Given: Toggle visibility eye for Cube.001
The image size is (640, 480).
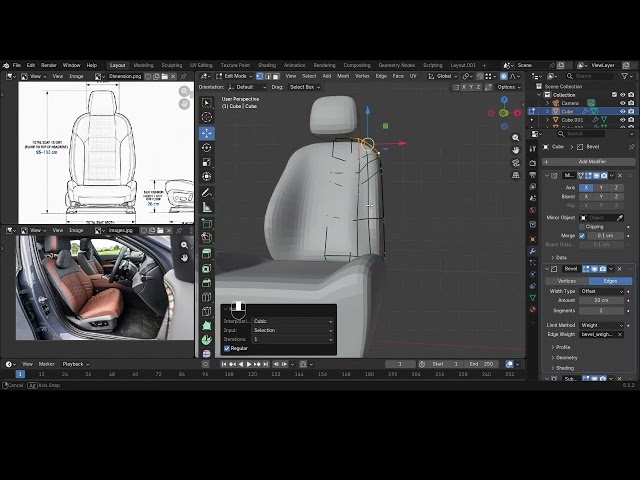Looking at the screenshot, I should click(623, 120).
